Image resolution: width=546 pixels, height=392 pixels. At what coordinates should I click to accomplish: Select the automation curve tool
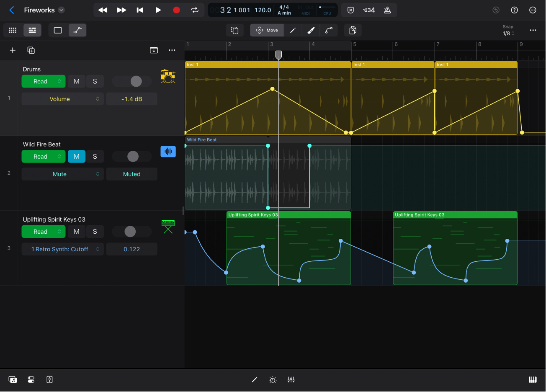point(329,30)
